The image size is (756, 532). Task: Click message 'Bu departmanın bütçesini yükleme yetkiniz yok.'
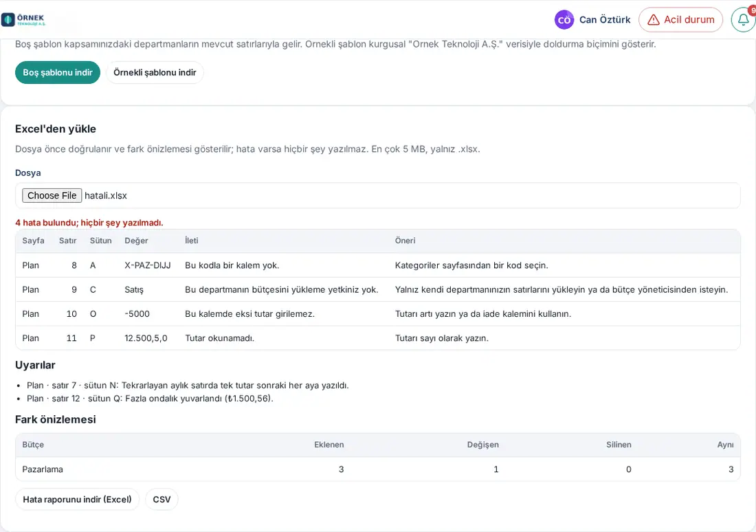coord(282,290)
